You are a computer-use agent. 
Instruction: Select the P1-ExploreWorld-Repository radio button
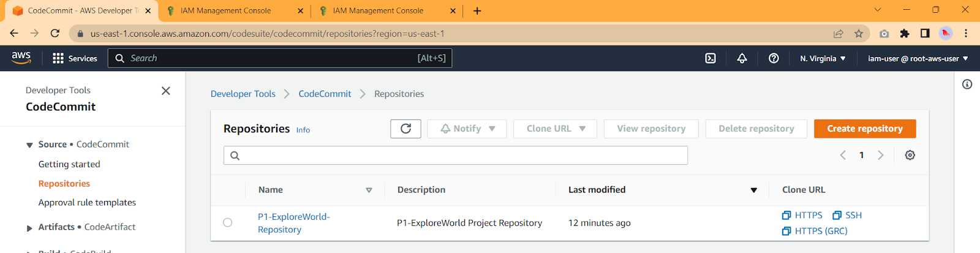point(228,222)
